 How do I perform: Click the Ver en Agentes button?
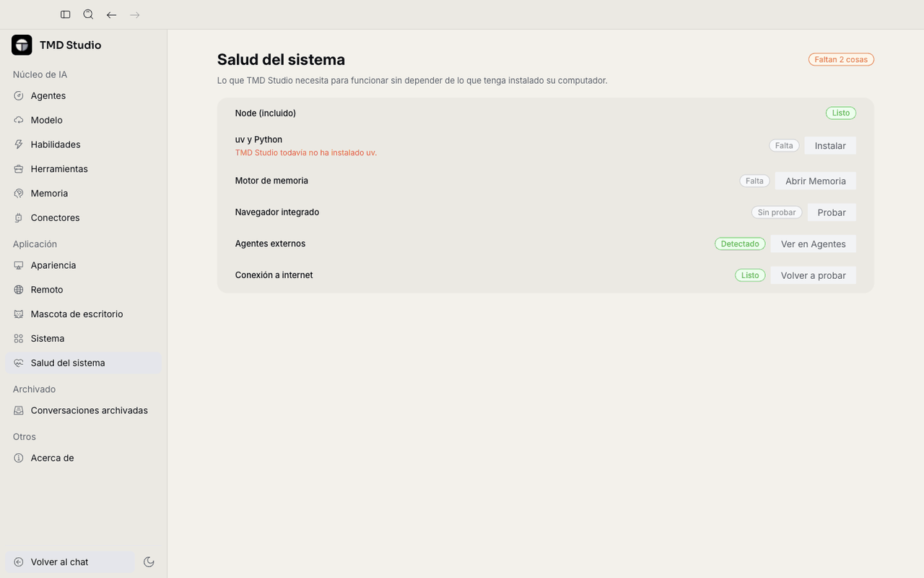pos(814,244)
